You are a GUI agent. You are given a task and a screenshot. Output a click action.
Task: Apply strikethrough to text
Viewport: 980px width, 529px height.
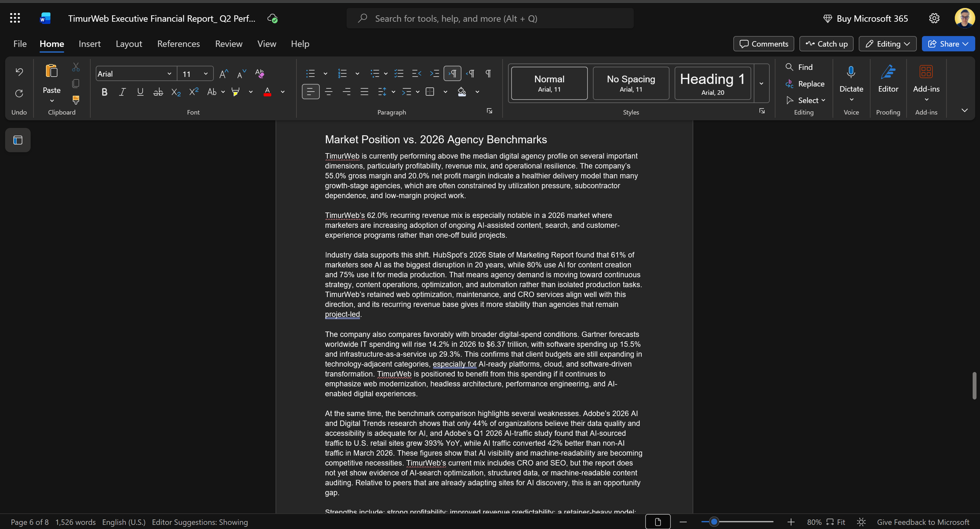158,92
